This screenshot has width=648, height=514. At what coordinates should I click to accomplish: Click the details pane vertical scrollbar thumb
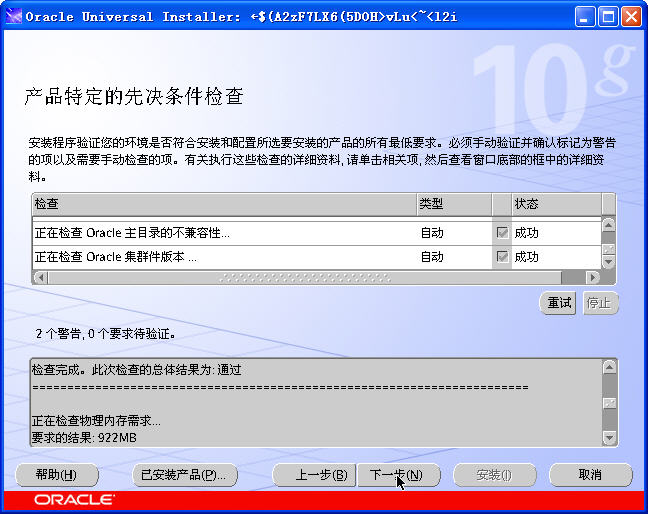[x=610, y=402]
